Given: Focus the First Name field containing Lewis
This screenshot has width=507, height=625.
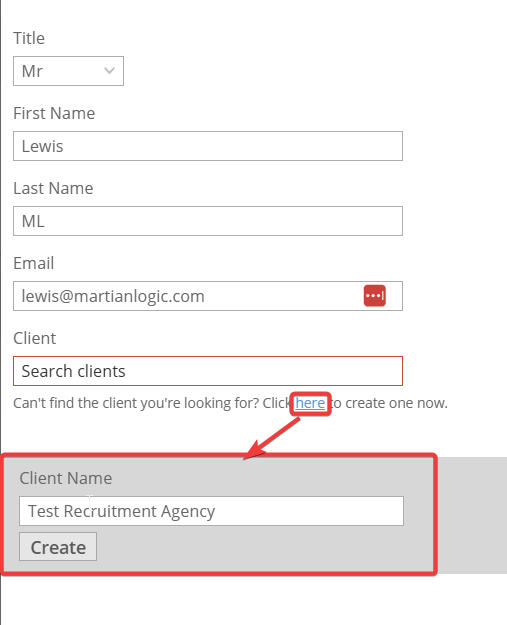Looking at the screenshot, I should (x=208, y=146).
